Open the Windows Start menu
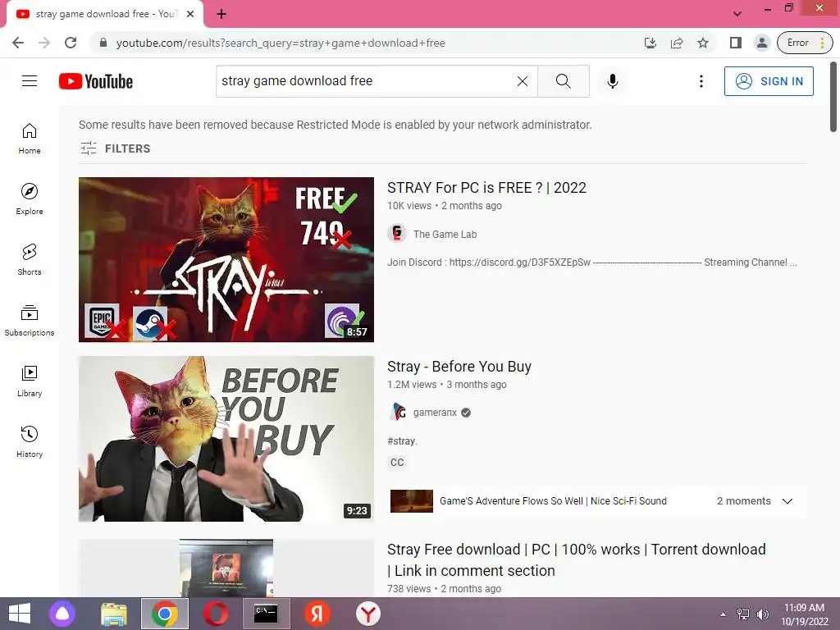This screenshot has height=630, width=840. 20,614
